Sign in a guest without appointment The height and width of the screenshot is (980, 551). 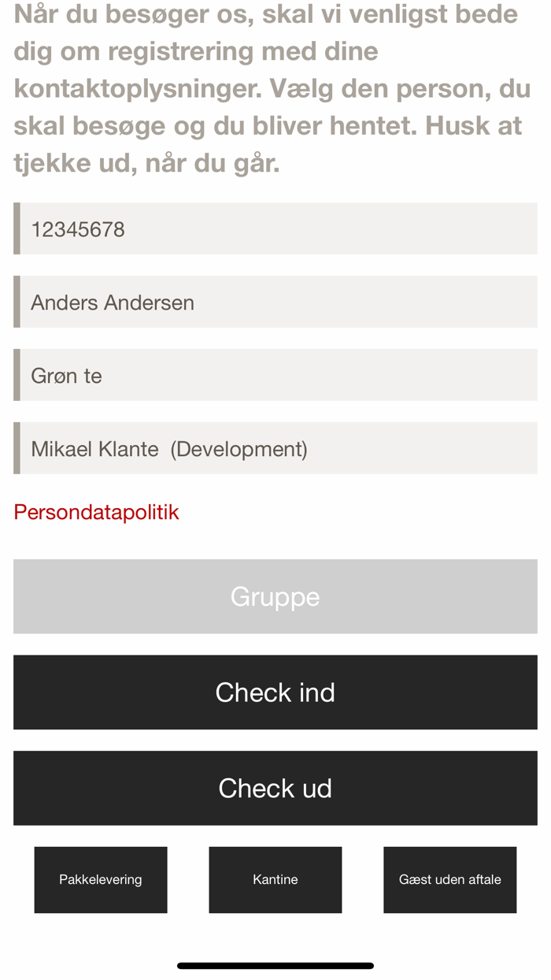point(449,880)
